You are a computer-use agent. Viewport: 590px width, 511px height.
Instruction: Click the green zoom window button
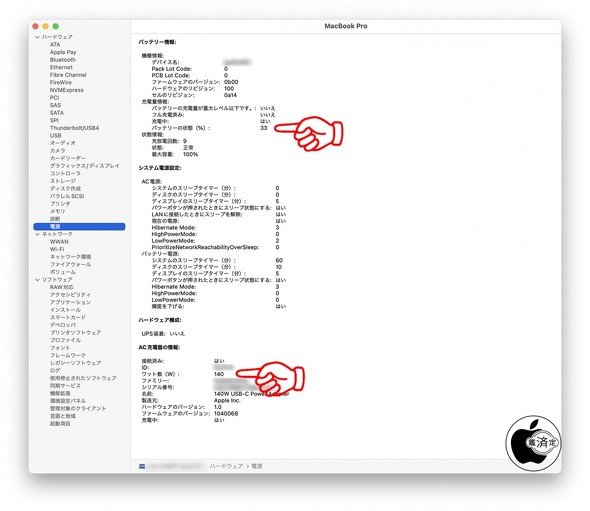[56, 26]
